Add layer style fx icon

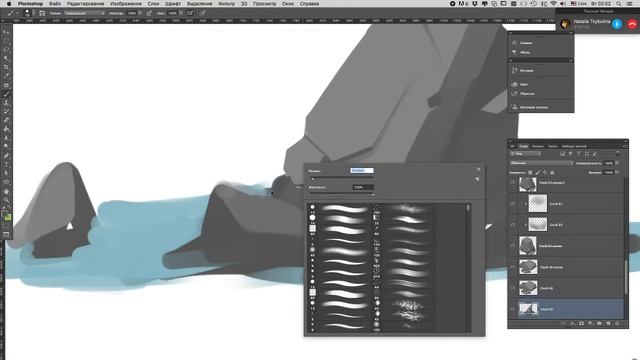pos(572,323)
